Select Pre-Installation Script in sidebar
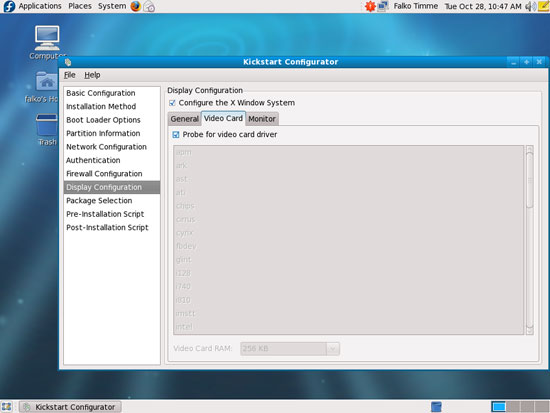 click(x=112, y=214)
